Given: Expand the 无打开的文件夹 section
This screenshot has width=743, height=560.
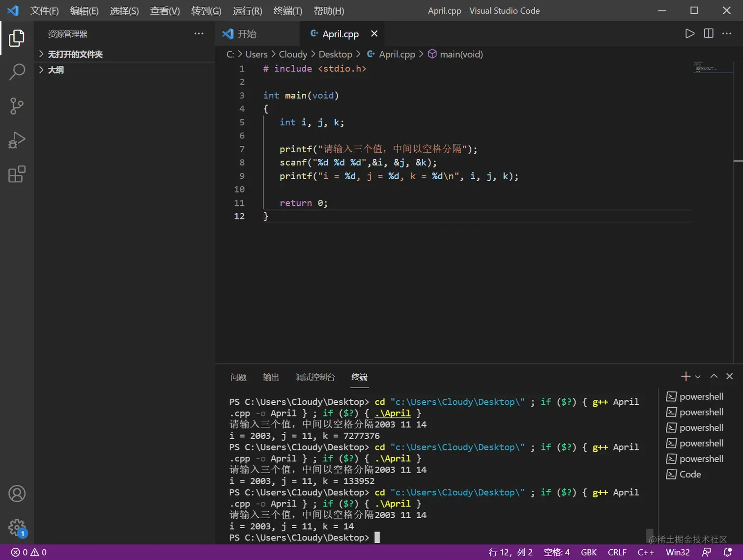Looking at the screenshot, I should (75, 54).
